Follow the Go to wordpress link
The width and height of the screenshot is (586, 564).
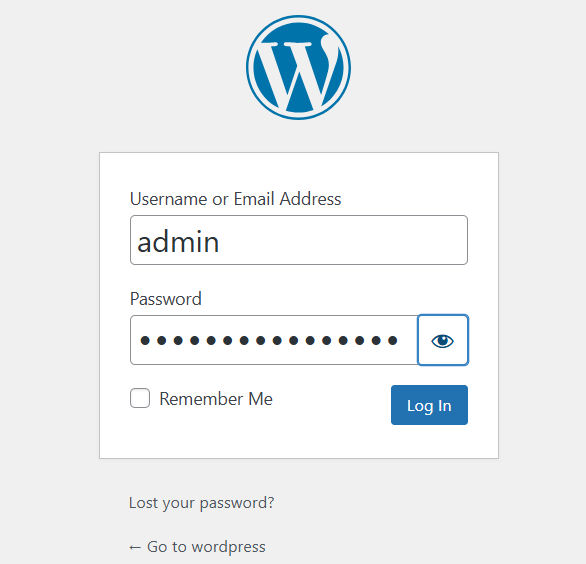point(197,547)
